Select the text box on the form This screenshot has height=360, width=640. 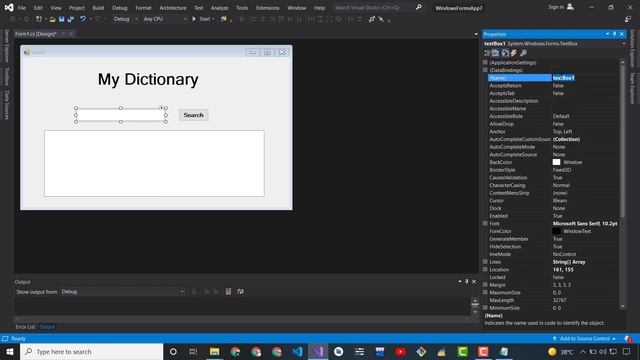121,115
